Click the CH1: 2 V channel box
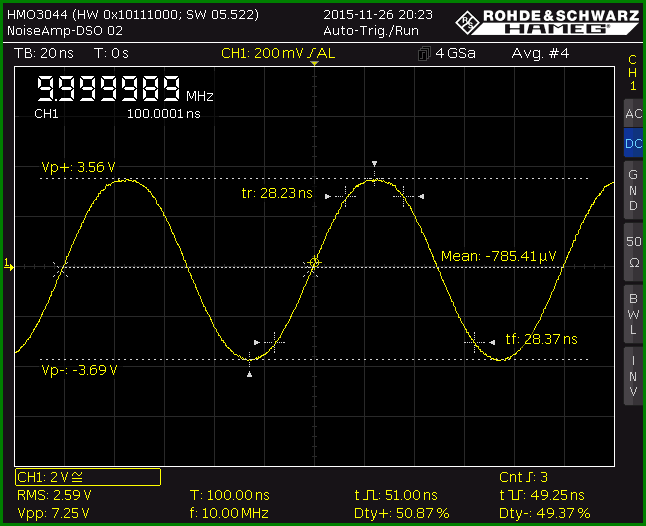Image resolution: width=646 pixels, height=526 pixels. (88, 477)
